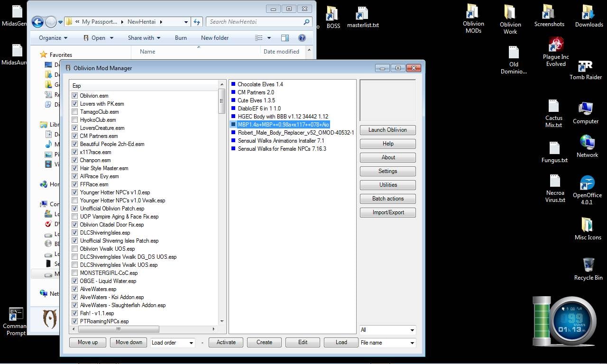Image resolution: width=607 pixels, height=364 pixels.
Task: Enable the TamagoClub.esm checkbox
Action: pyautogui.click(x=74, y=111)
